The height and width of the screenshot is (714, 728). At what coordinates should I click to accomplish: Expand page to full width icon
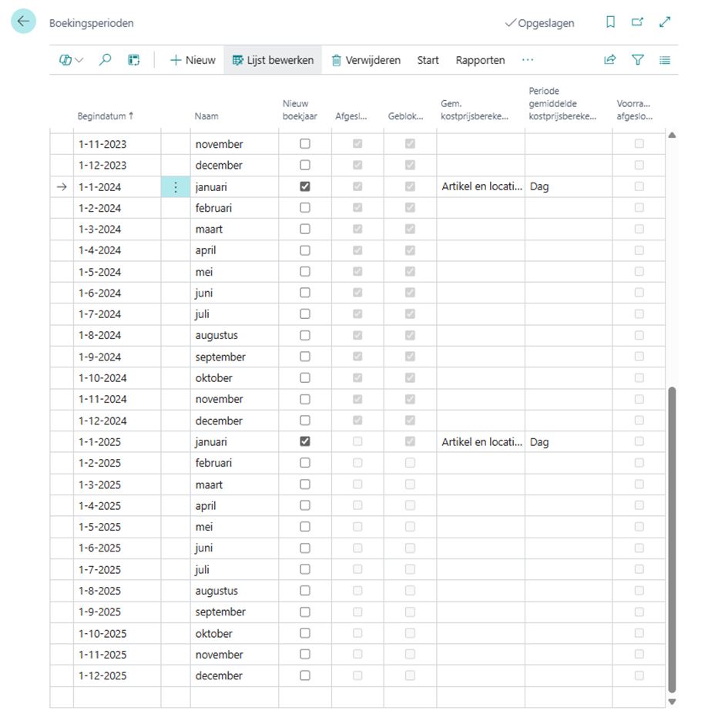point(665,22)
